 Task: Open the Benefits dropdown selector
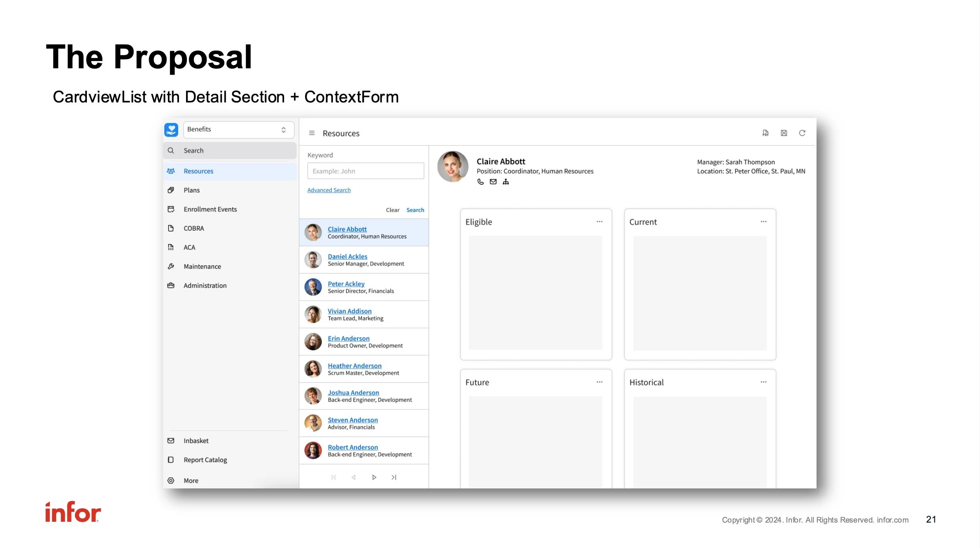click(x=238, y=130)
